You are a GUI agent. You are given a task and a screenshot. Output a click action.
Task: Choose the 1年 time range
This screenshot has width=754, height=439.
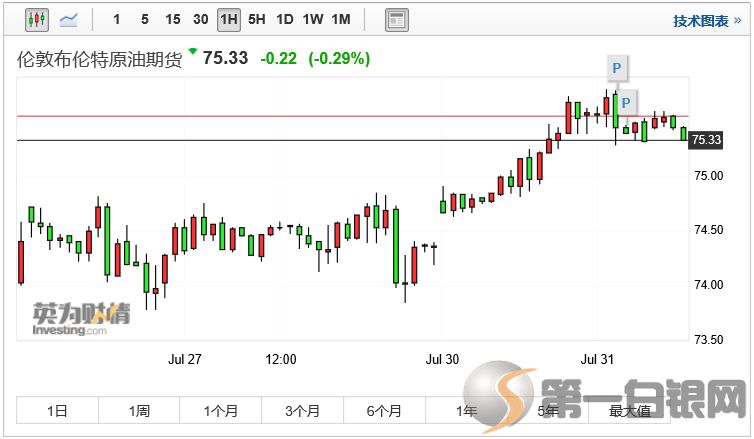click(x=466, y=411)
